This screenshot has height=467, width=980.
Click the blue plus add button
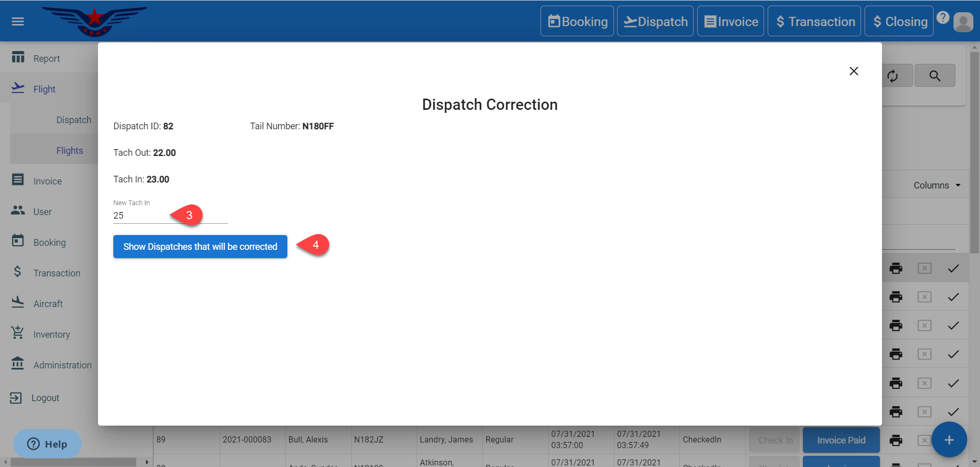[949, 440]
